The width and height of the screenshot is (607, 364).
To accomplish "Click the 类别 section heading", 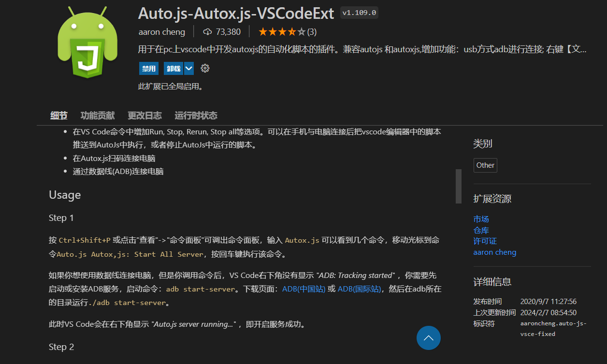I will (483, 144).
